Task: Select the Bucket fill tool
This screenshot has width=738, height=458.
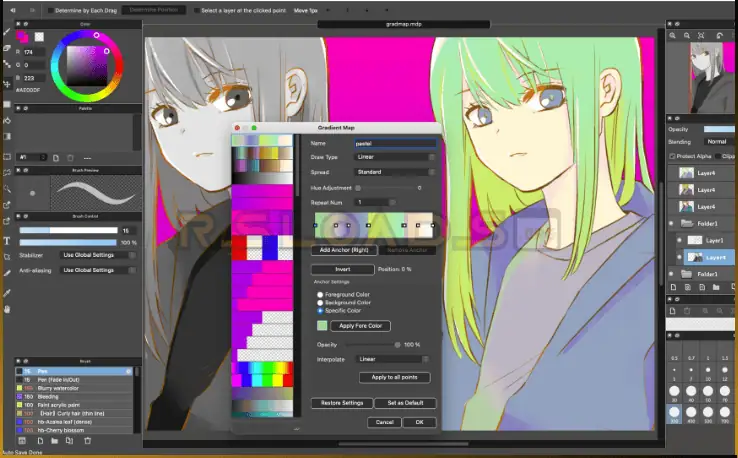Action: click(x=7, y=119)
